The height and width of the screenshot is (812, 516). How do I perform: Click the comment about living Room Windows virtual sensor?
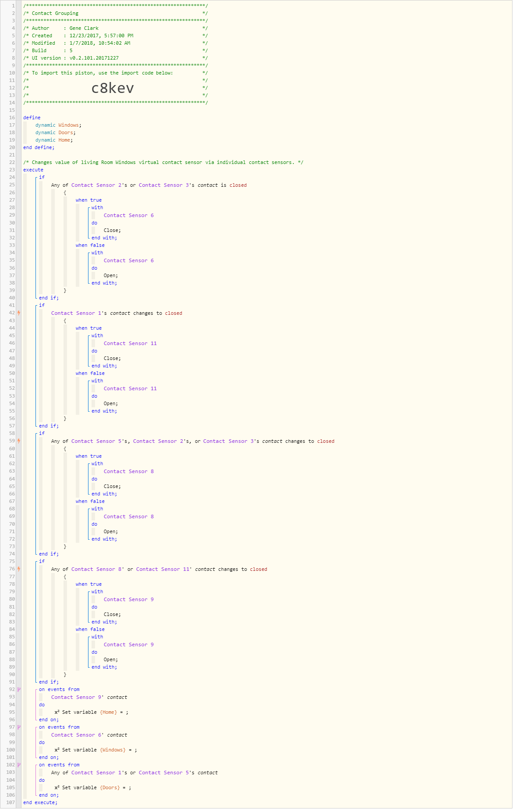163,162
